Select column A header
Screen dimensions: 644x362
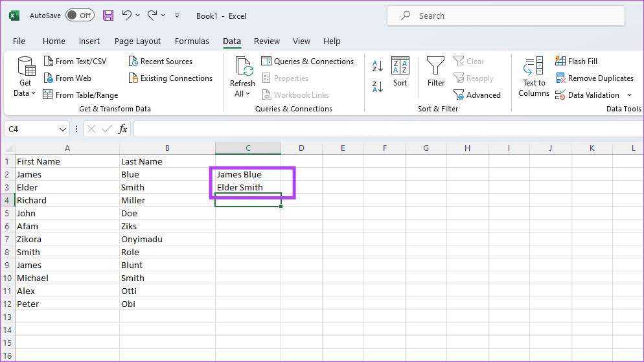pos(67,148)
